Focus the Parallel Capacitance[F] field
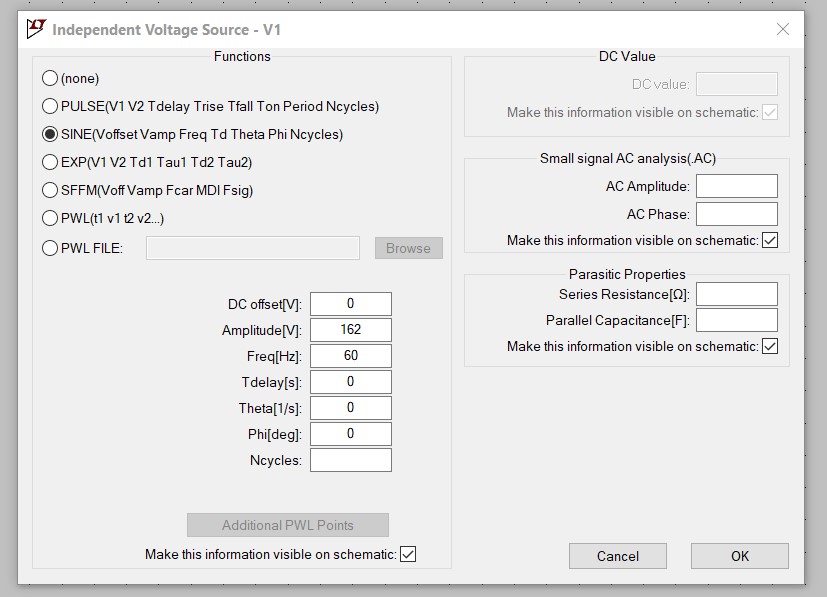This screenshot has width=827, height=597. (737, 320)
